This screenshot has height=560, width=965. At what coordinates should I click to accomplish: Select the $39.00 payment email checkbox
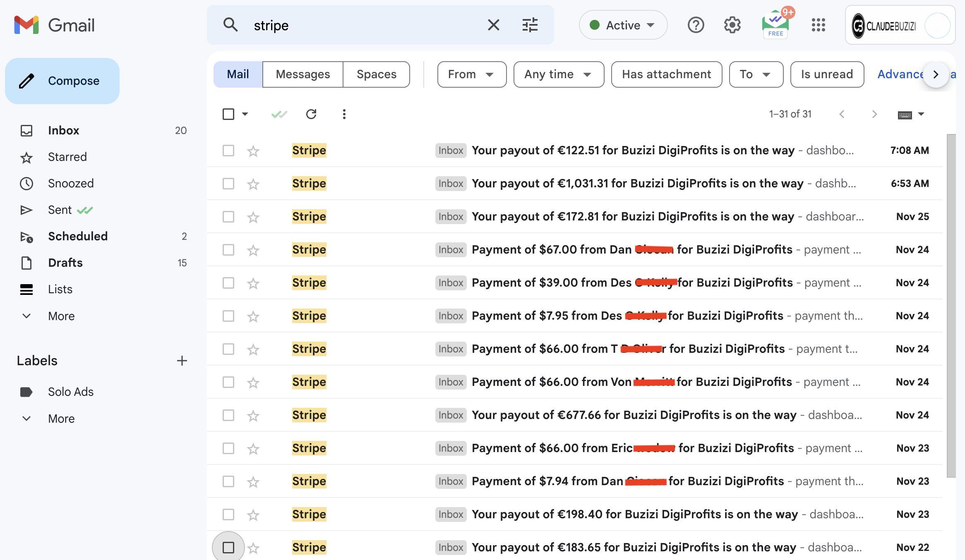(228, 283)
